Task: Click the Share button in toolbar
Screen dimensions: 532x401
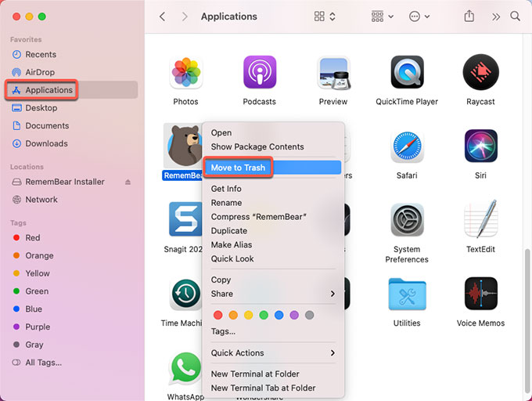Action: click(469, 16)
